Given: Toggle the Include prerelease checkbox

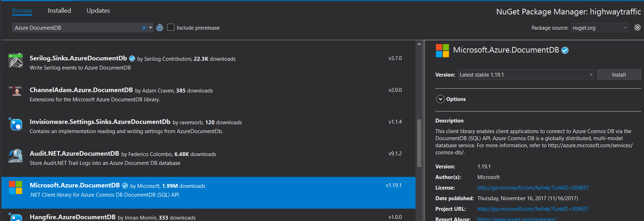Looking at the screenshot, I should click(171, 28).
